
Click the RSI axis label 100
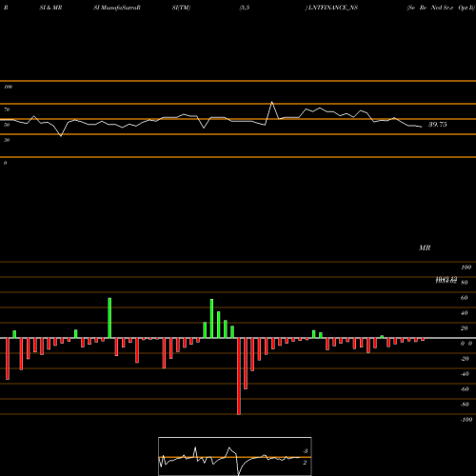coord(9,87)
